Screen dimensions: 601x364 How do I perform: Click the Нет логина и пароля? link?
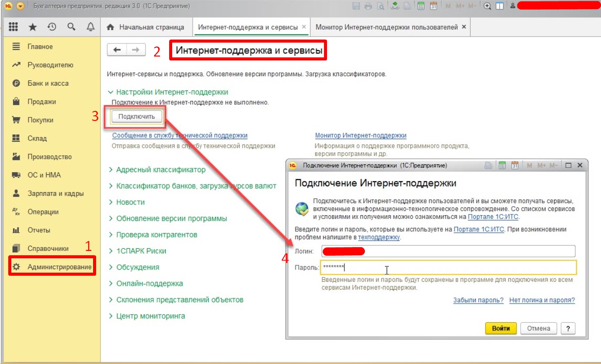click(x=542, y=300)
